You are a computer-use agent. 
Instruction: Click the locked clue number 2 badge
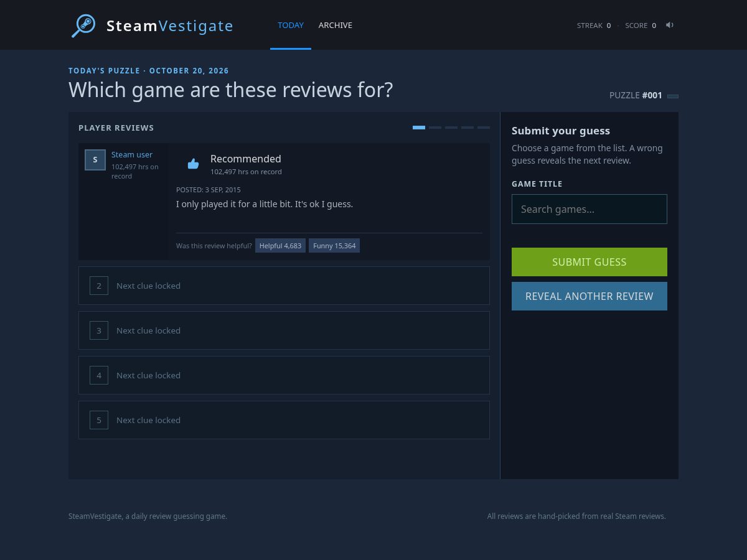(99, 286)
